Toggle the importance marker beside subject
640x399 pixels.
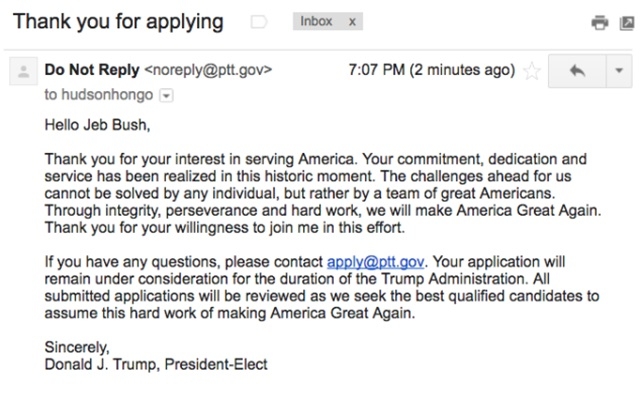[x=259, y=22]
